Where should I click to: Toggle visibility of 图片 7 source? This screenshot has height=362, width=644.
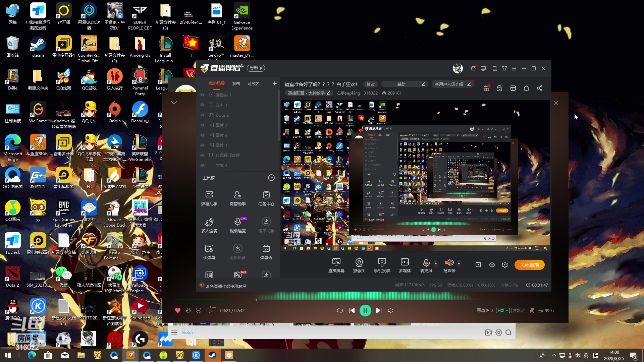(203, 125)
